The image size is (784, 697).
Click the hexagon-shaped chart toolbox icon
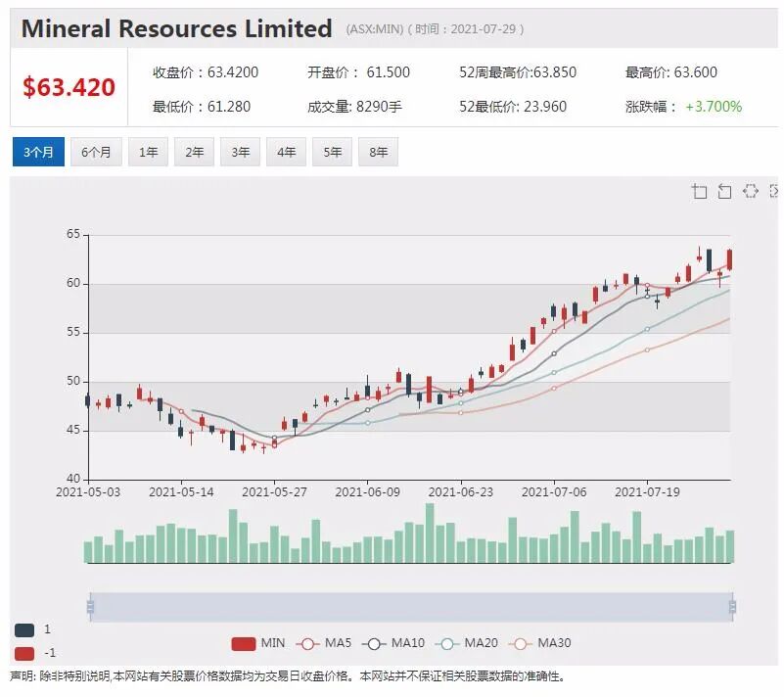(750, 191)
